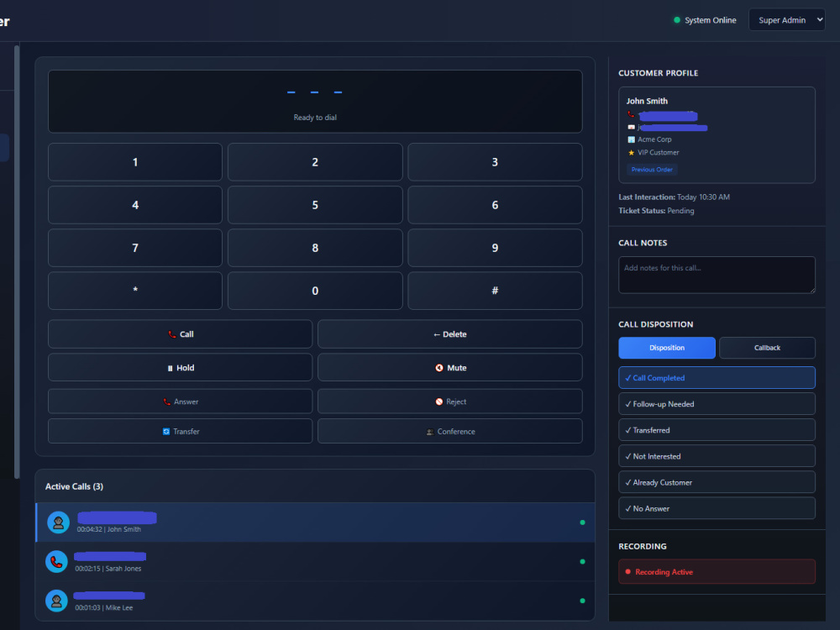Viewport: 840px width, 630px height.
Task: Click Last Interaction Today 10:30 AM text
Action: click(674, 197)
